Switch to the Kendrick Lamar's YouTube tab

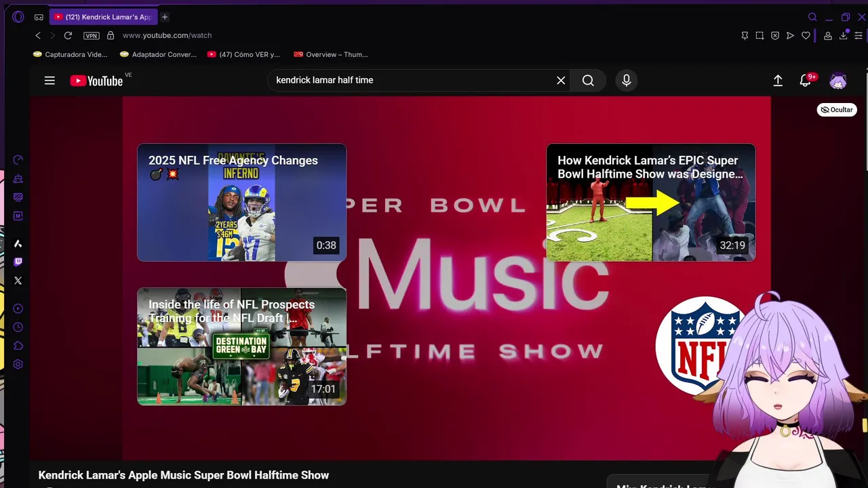pyautogui.click(x=103, y=17)
